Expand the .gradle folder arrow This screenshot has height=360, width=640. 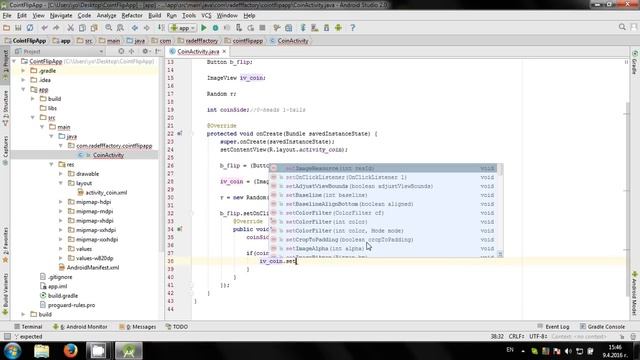pyautogui.click(x=24, y=71)
